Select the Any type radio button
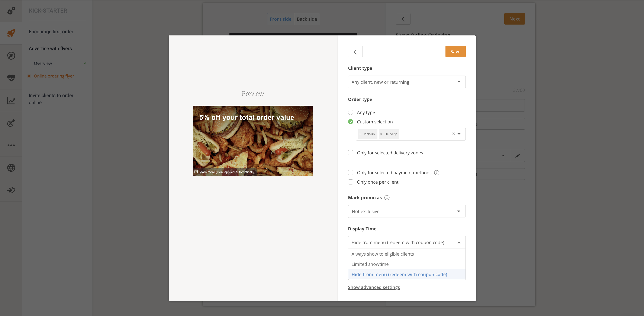Image resolution: width=644 pixels, height=316 pixels. 351,113
